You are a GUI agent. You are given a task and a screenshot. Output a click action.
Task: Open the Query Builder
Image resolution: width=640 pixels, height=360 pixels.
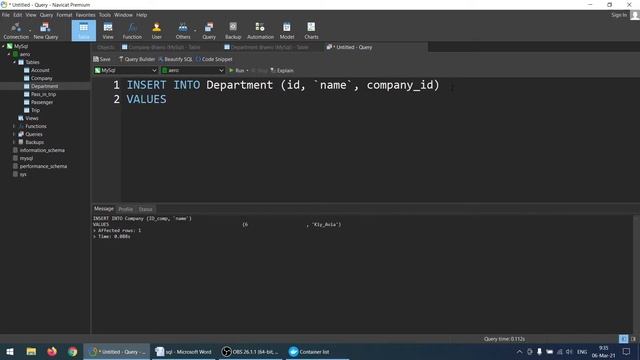[137, 59]
